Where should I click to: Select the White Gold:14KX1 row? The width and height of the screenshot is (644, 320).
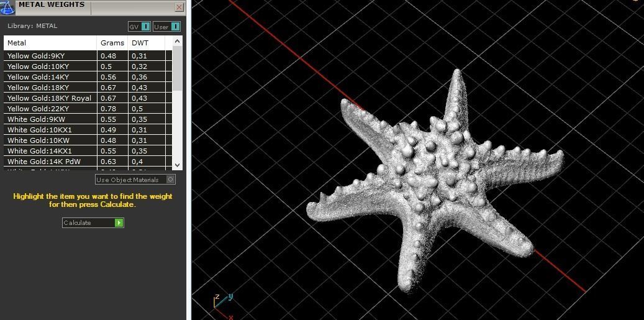pos(88,151)
